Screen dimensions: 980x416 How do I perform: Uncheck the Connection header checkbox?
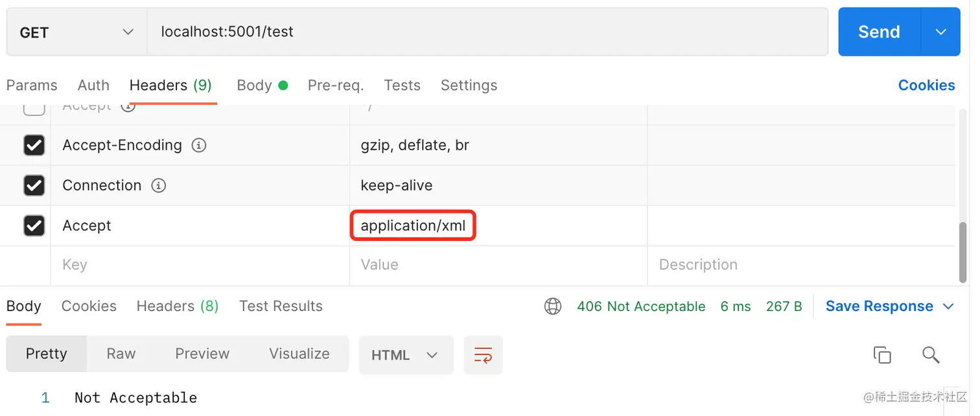coord(34,185)
